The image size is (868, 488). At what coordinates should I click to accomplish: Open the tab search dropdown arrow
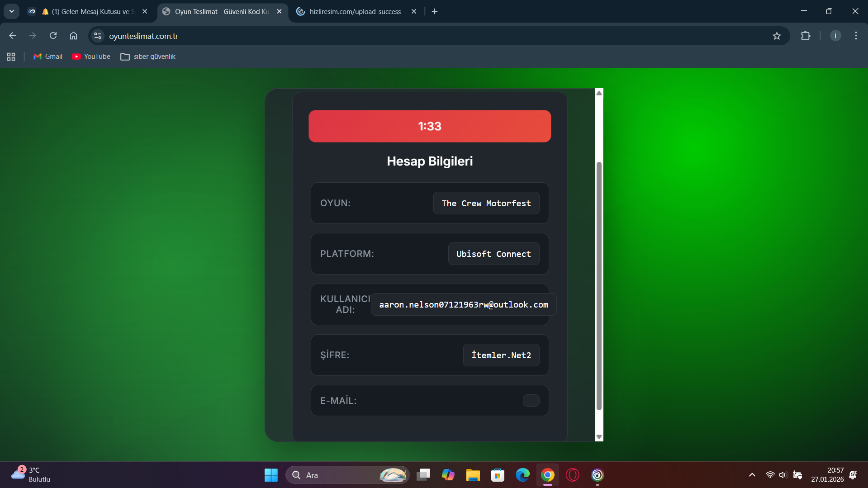(12, 11)
